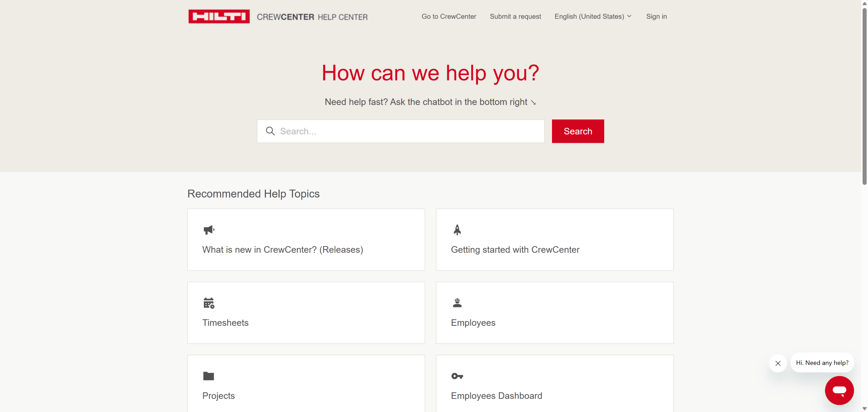Open the Employees Dashboard help topic
This screenshot has width=868, height=412.
555,383
